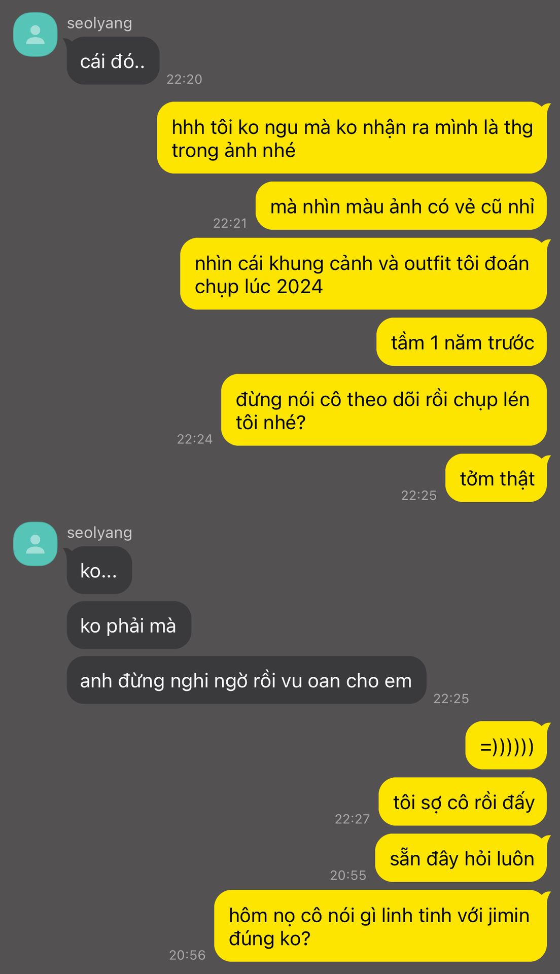Tap the 'ko...' message bubble
Viewport: 560px width, 974px height.
pyautogui.click(x=99, y=570)
